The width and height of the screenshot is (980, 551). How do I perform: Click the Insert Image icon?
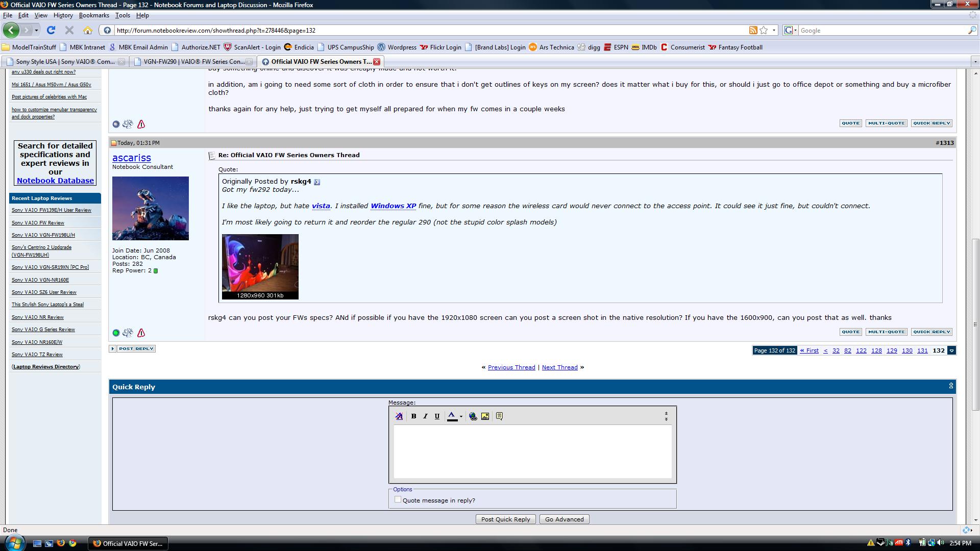(485, 416)
